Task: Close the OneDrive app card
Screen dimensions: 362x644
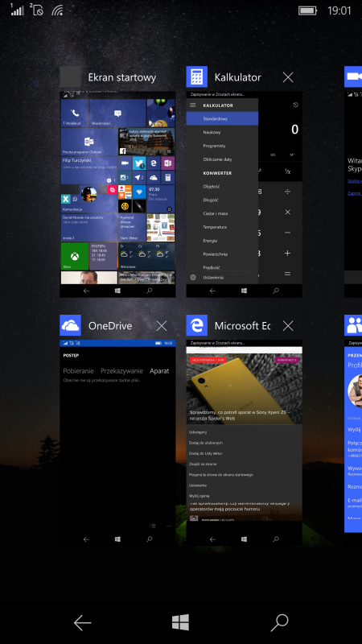Action: (x=162, y=326)
